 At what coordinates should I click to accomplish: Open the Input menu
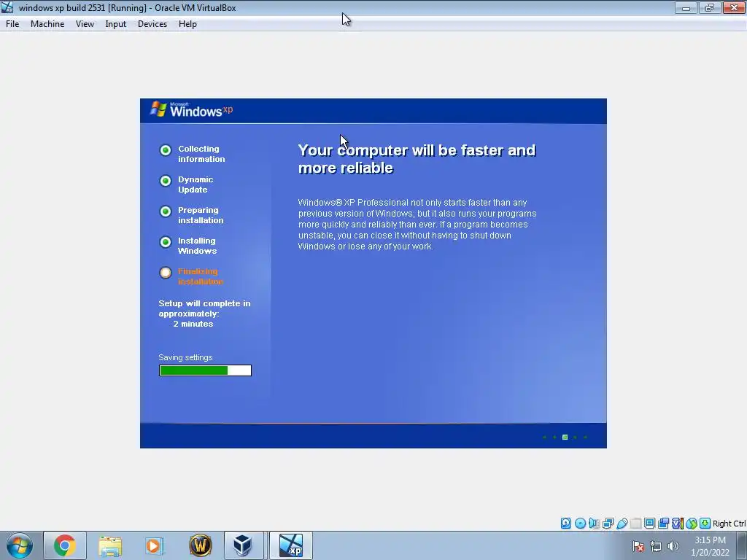116,24
